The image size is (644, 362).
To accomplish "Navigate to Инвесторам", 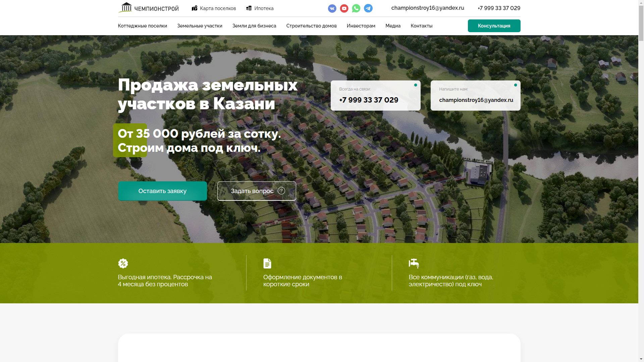I will pos(361,26).
